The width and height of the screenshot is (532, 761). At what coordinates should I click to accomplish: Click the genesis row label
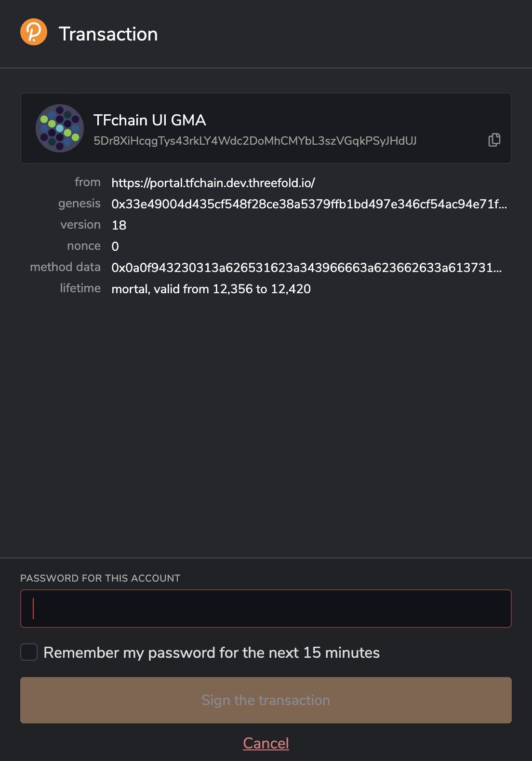tap(80, 204)
